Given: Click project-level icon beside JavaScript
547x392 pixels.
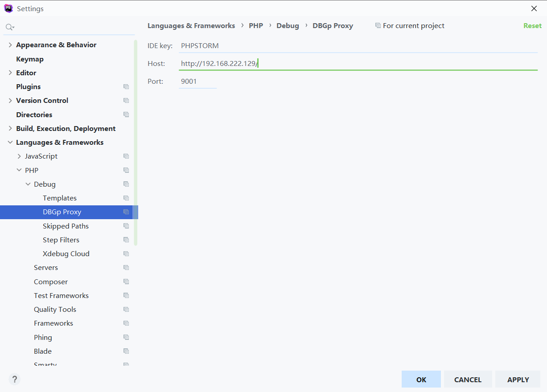Looking at the screenshot, I should (126, 156).
